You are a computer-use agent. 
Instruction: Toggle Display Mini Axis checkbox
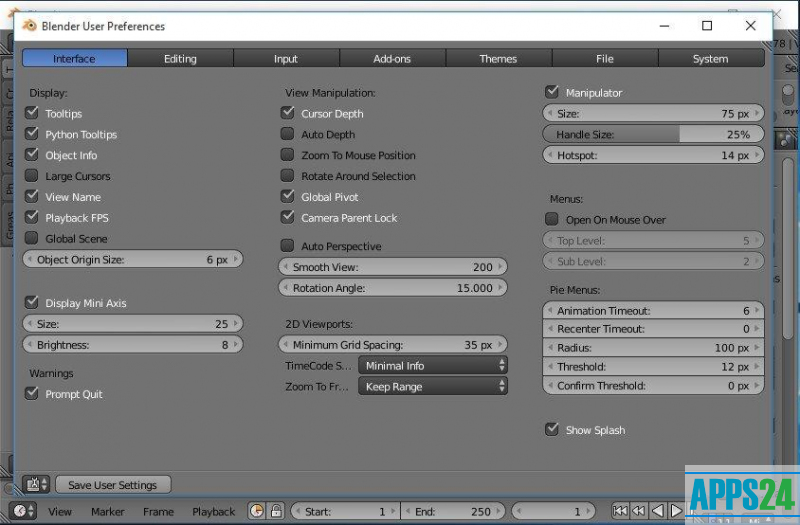click(32, 303)
